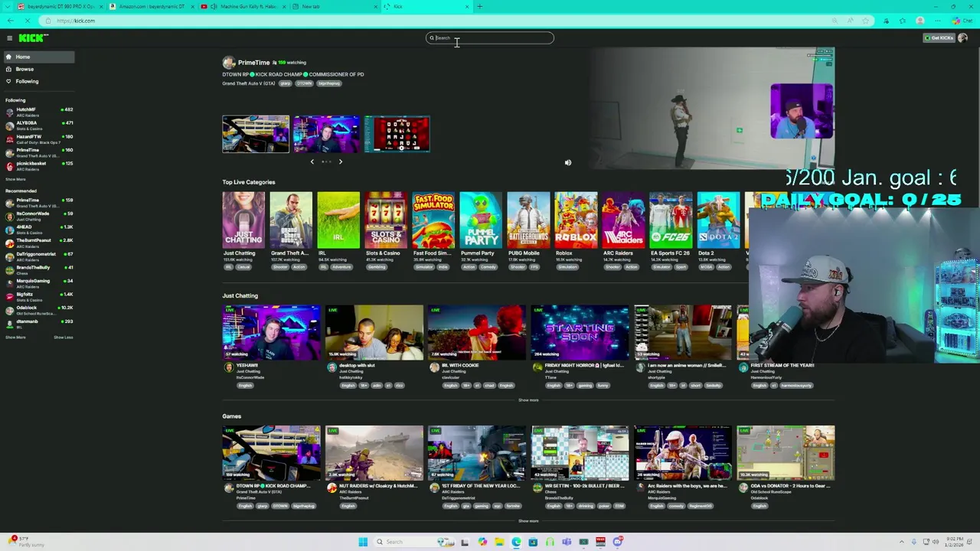The height and width of the screenshot is (551, 980).
Task: Click into the Kick search field
Action: pyautogui.click(x=490, y=37)
